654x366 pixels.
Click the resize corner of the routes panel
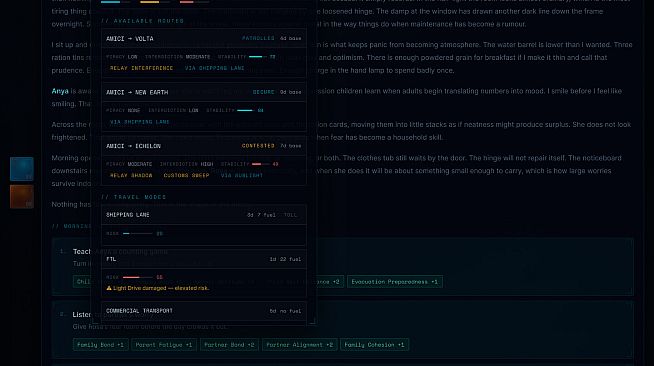click(312, 321)
